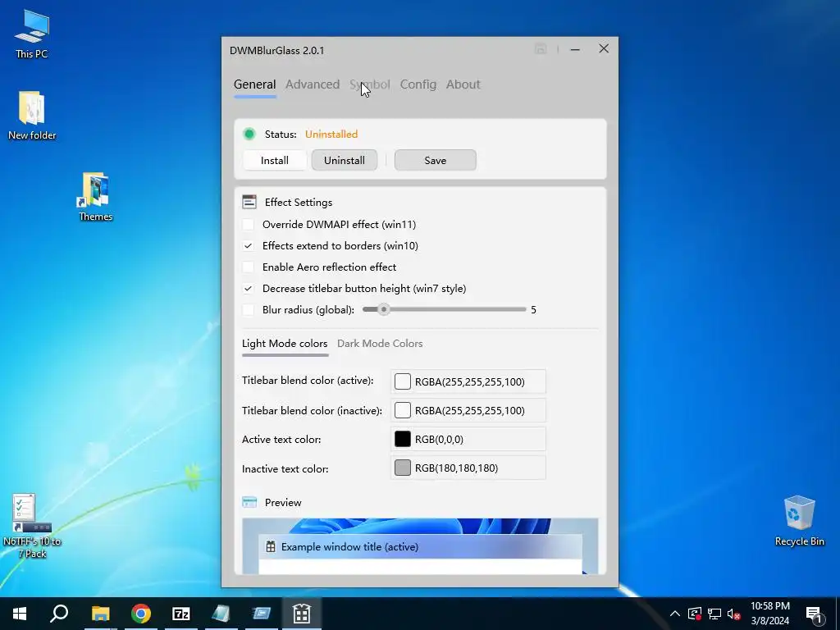Click the security alert tray icon
Image resolution: width=840 pixels, height=630 pixels.
[695, 614]
